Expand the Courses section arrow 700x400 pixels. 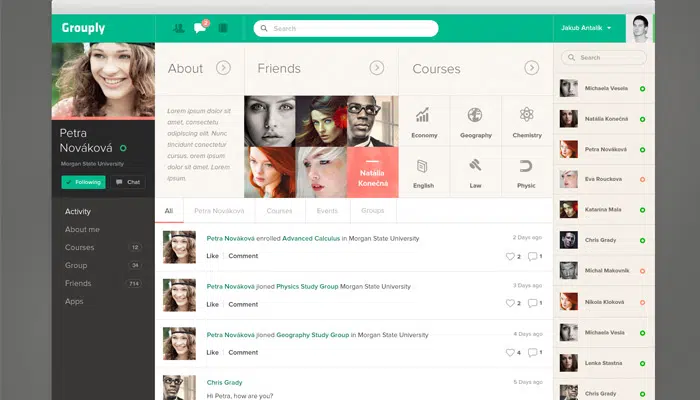pyautogui.click(x=531, y=68)
